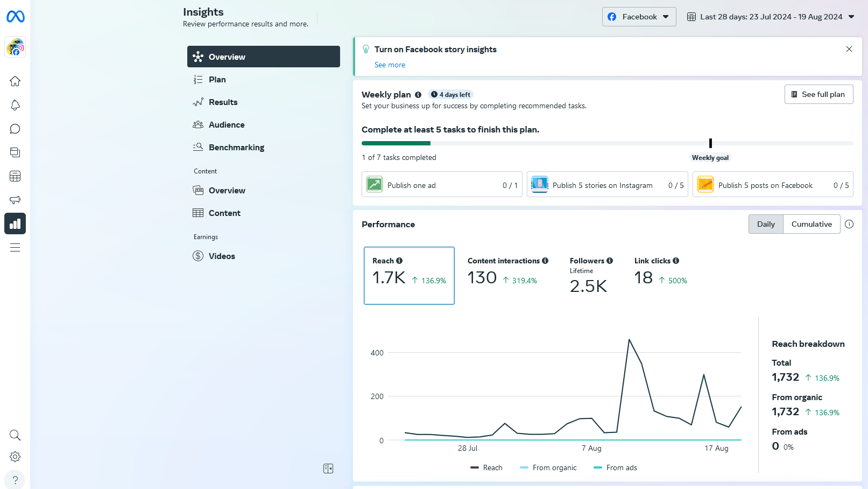Click See more link in banner
The height and width of the screenshot is (489, 868).
[x=390, y=65]
